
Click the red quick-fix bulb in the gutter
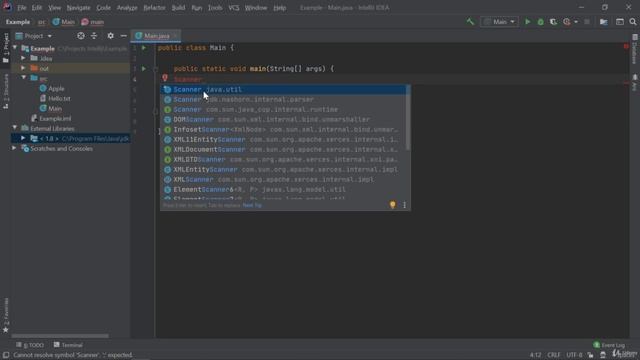point(164,78)
